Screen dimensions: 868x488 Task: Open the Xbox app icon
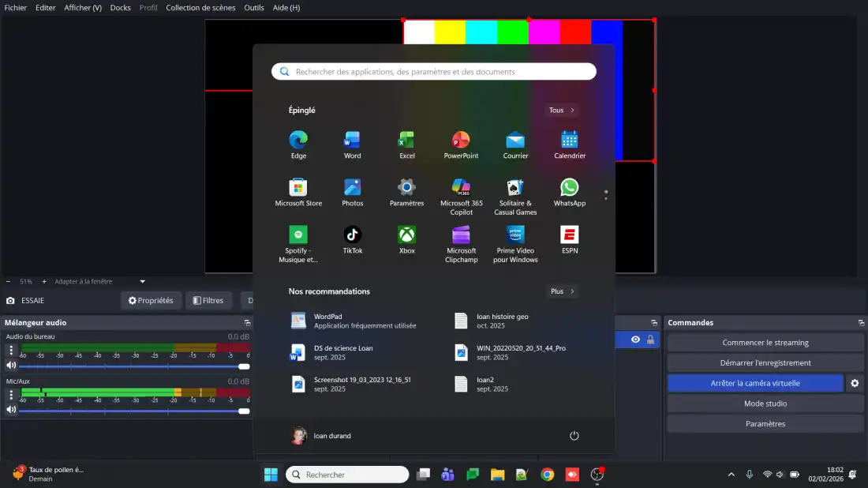(406, 235)
